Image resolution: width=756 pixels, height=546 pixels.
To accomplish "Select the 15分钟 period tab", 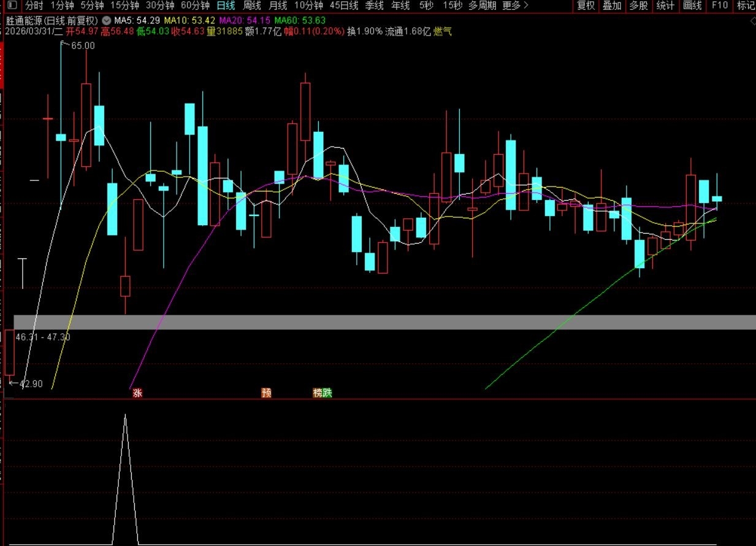I will [124, 6].
